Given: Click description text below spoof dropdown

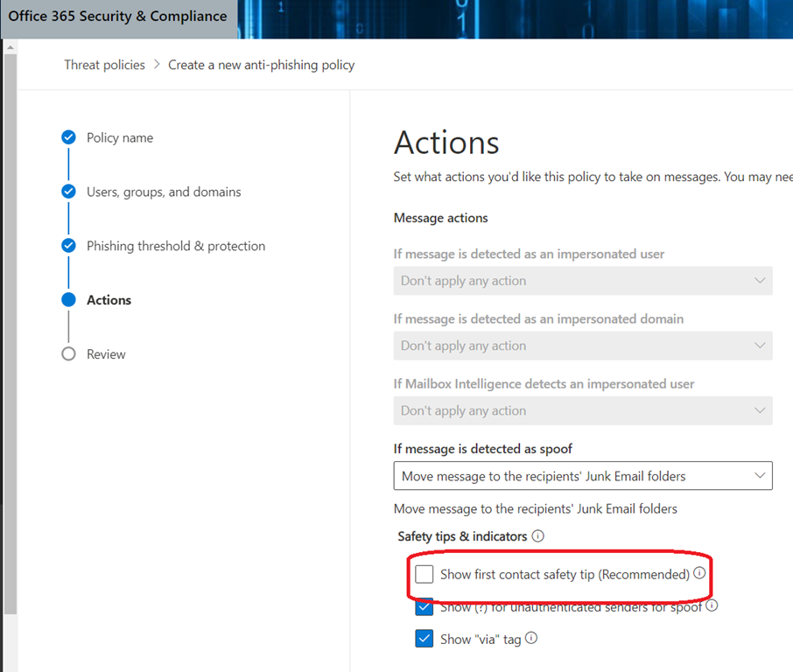Looking at the screenshot, I should tap(536, 508).
